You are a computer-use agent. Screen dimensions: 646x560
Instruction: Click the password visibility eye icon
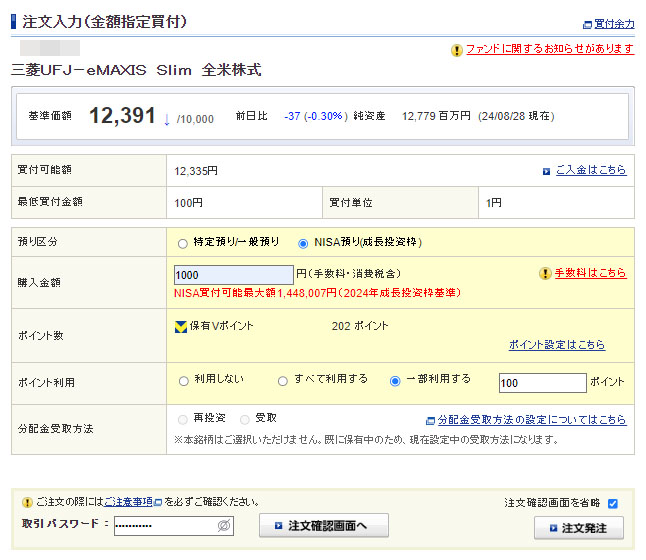click(x=224, y=525)
